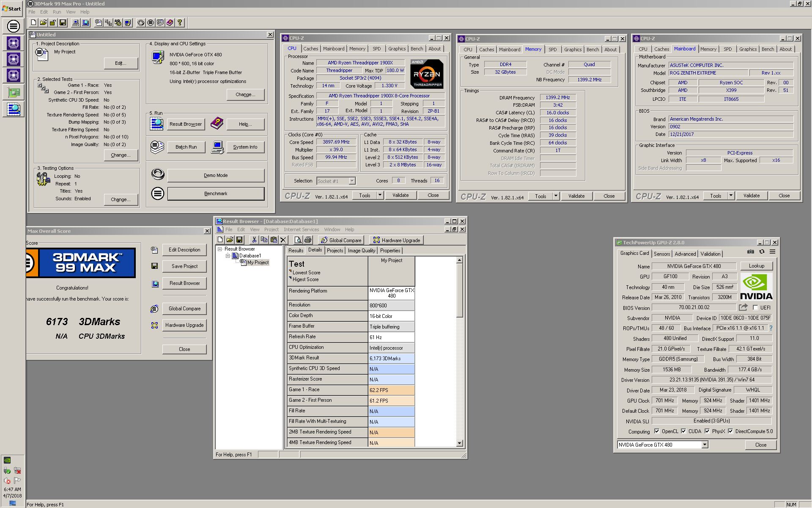
Task: Toggle OpenCL checkbox in GPU-Z
Action: tap(657, 431)
